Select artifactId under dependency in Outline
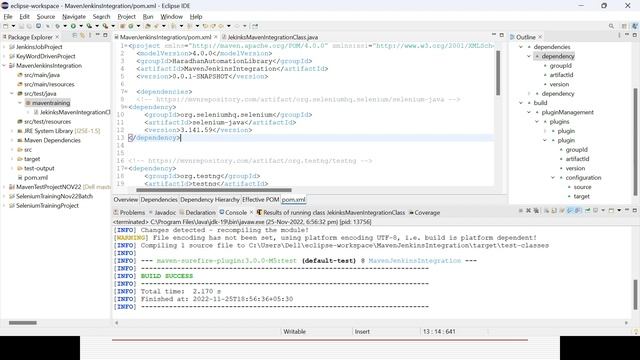640x360 pixels. point(561,75)
